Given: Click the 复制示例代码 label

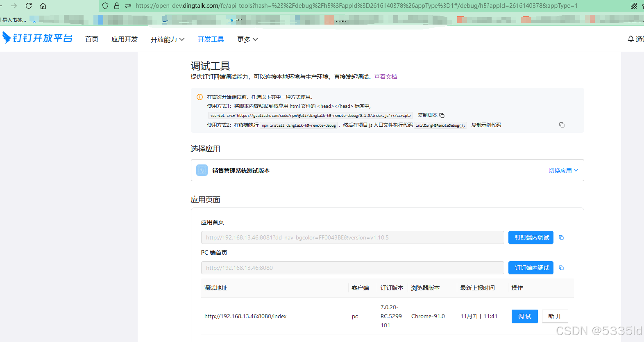Looking at the screenshot, I should point(486,125).
